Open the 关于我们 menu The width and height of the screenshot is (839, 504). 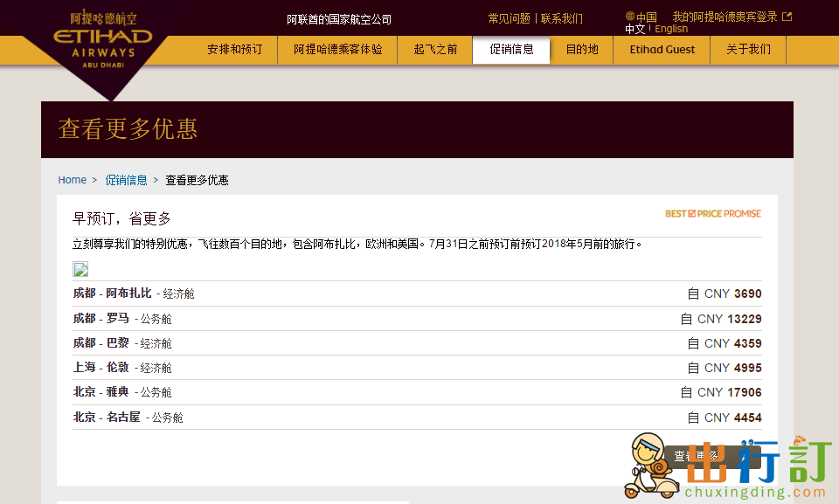[x=748, y=50]
